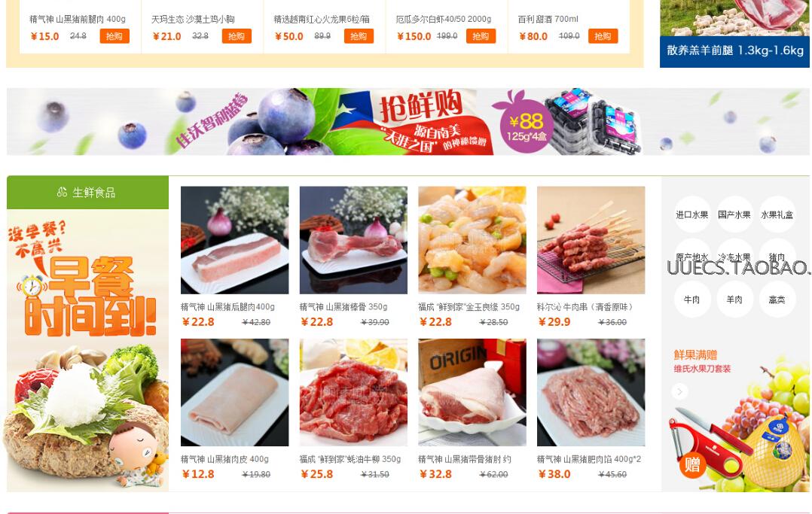Screen dimensions: 812x514
Task: Click 蚝油牛柳 350g product title
Action: (x=350, y=459)
